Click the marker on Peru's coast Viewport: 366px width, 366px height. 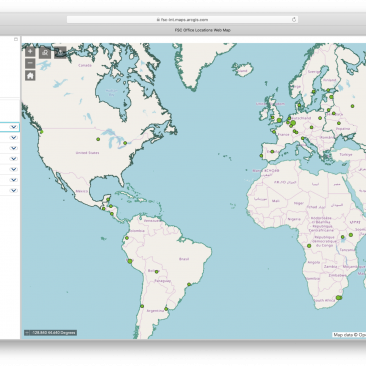pyautogui.click(x=130, y=261)
